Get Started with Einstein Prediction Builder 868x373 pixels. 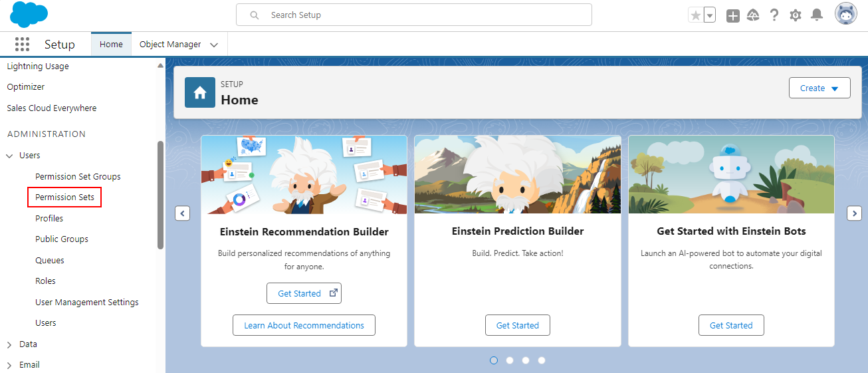click(x=518, y=325)
